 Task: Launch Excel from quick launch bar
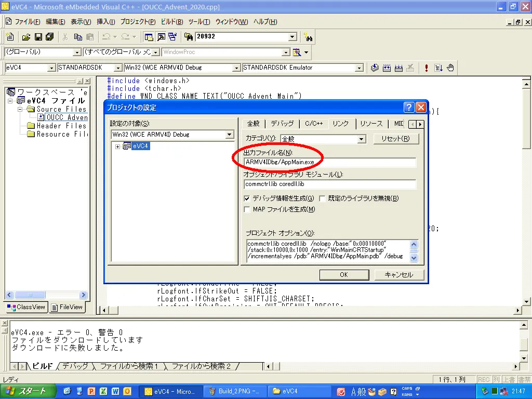coord(103,391)
